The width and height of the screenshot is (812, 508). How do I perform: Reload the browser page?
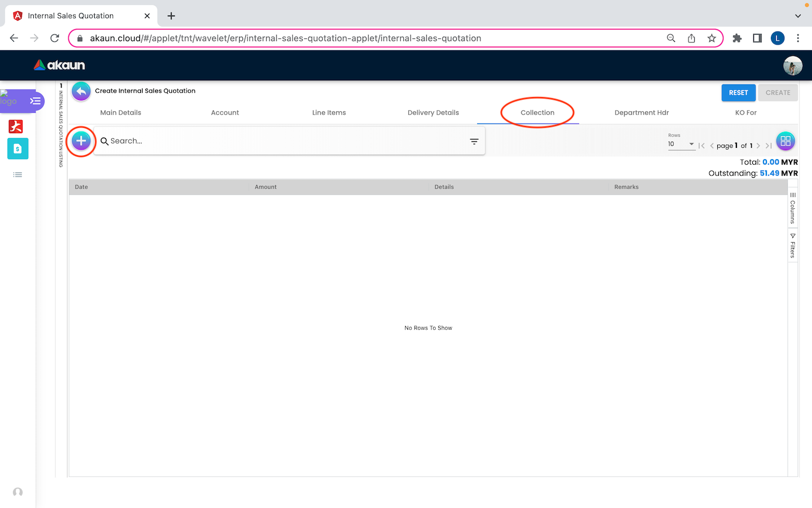(55, 38)
